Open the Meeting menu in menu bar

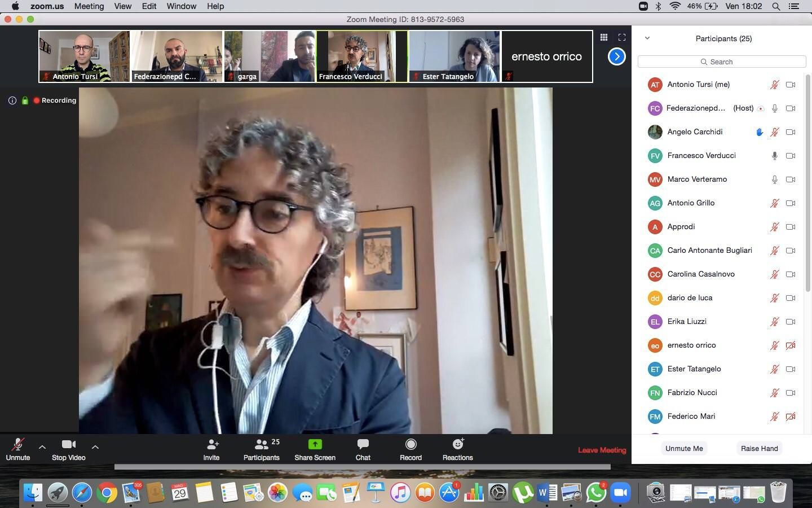[89, 6]
